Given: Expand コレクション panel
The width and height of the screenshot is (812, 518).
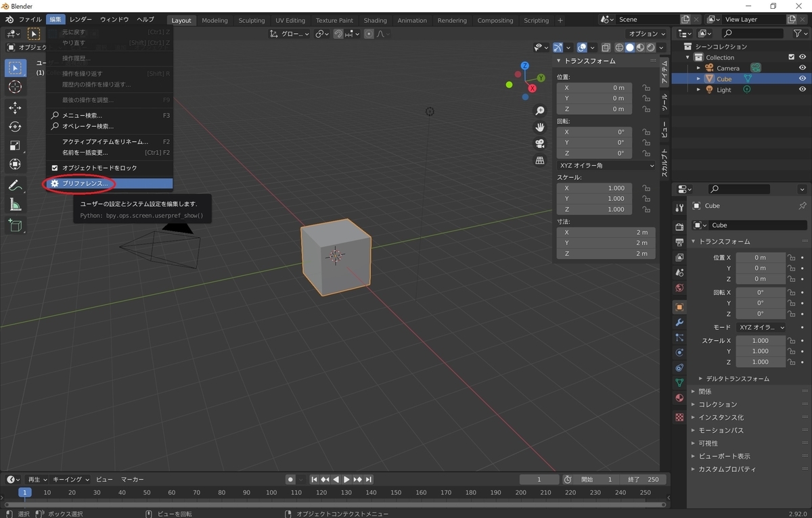Looking at the screenshot, I should point(717,404).
